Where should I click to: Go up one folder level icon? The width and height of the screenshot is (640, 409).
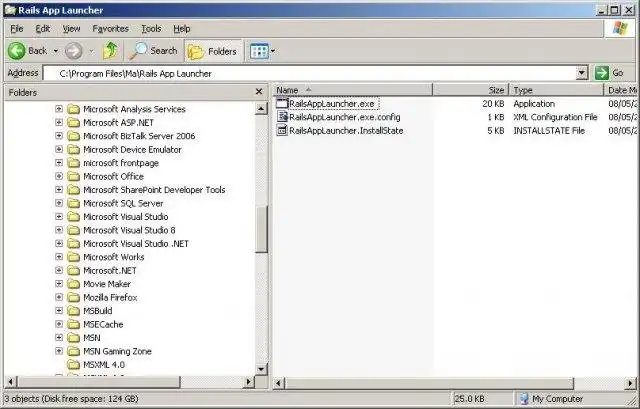click(110, 51)
